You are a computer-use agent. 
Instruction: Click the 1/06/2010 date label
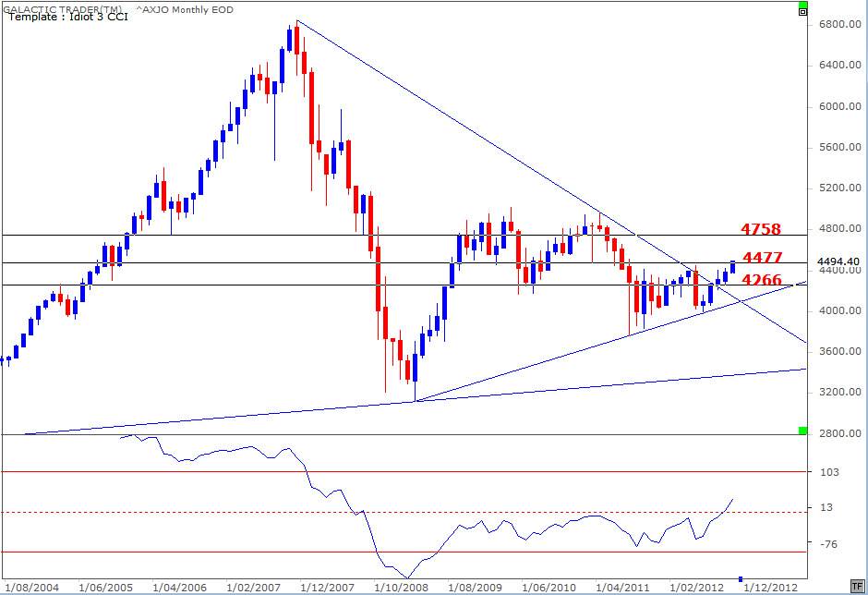click(549, 588)
